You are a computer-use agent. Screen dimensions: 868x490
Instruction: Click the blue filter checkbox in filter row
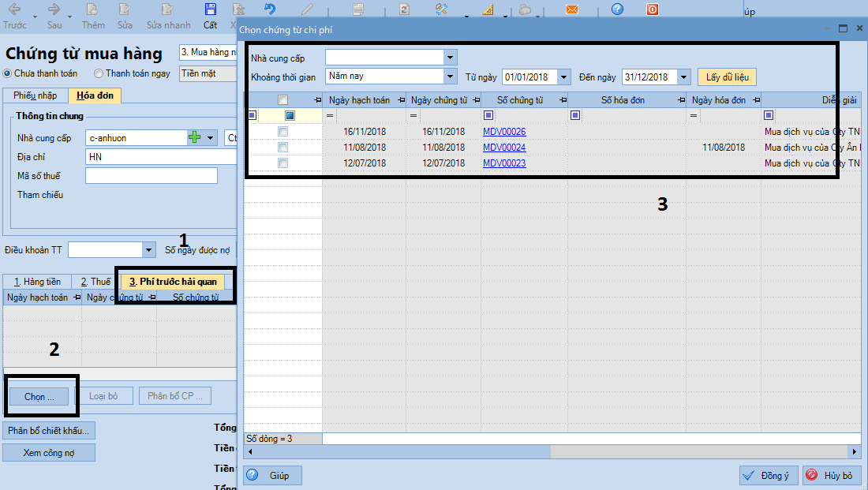point(290,115)
